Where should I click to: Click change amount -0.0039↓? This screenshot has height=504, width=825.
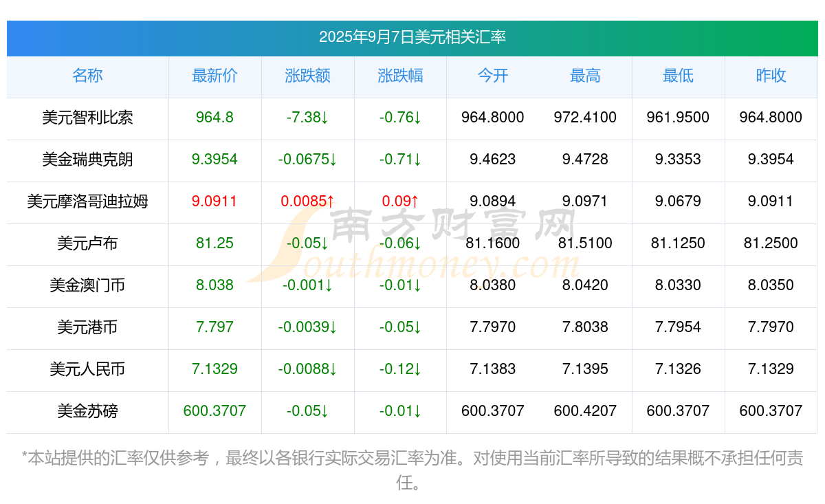pyautogui.click(x=307, y=327)
